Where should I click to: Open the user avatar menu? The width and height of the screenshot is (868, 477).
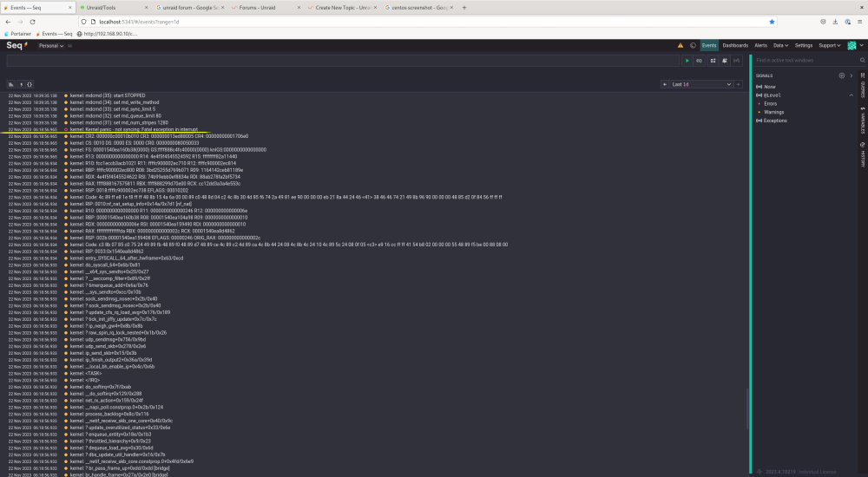pyautogui.click(x=852, y=45)
